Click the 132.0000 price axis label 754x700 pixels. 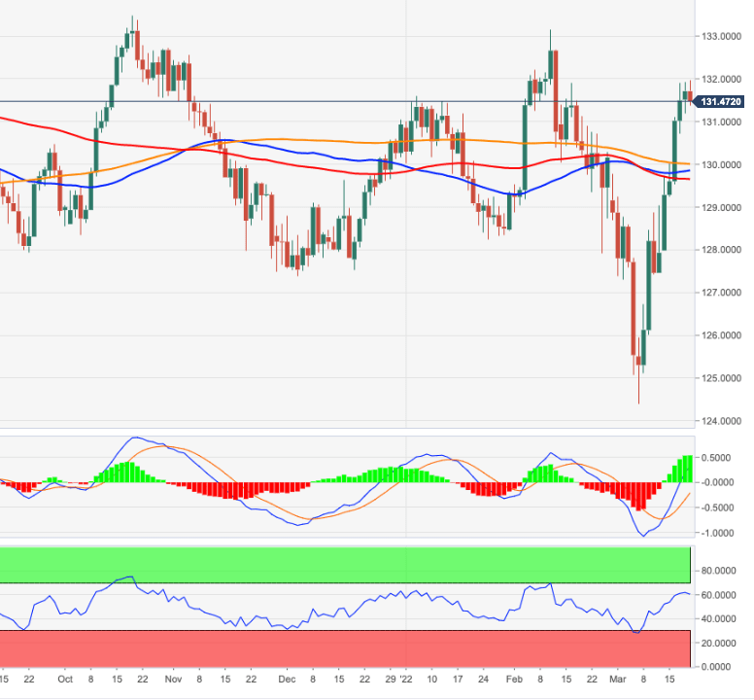coord(721,79)
